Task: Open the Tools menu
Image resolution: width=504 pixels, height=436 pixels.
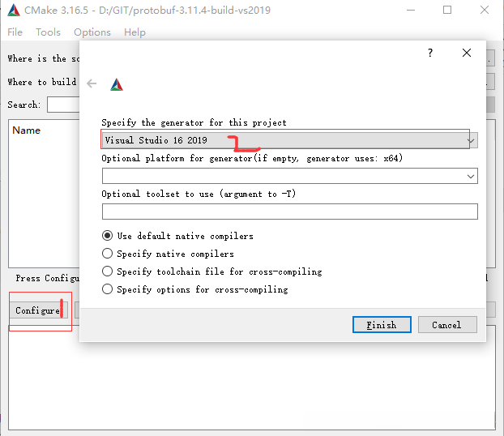Action: coord(48,32)
